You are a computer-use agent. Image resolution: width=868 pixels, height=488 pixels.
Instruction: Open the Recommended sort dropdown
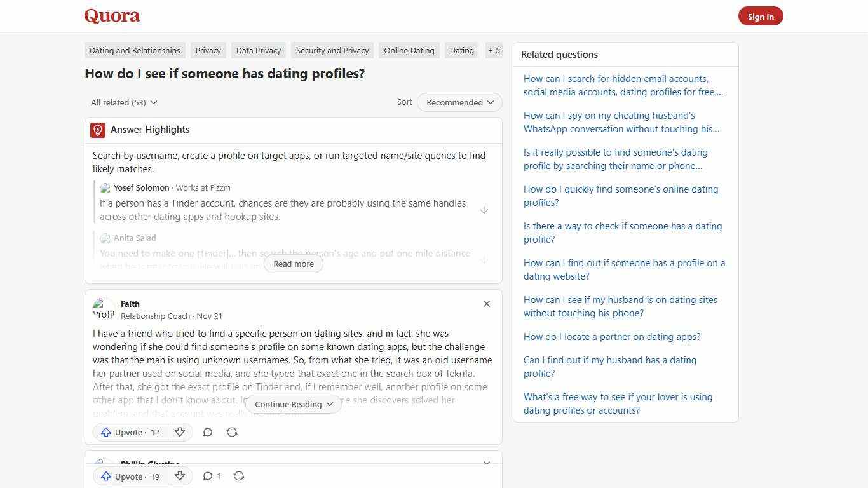tap(459, 102)
